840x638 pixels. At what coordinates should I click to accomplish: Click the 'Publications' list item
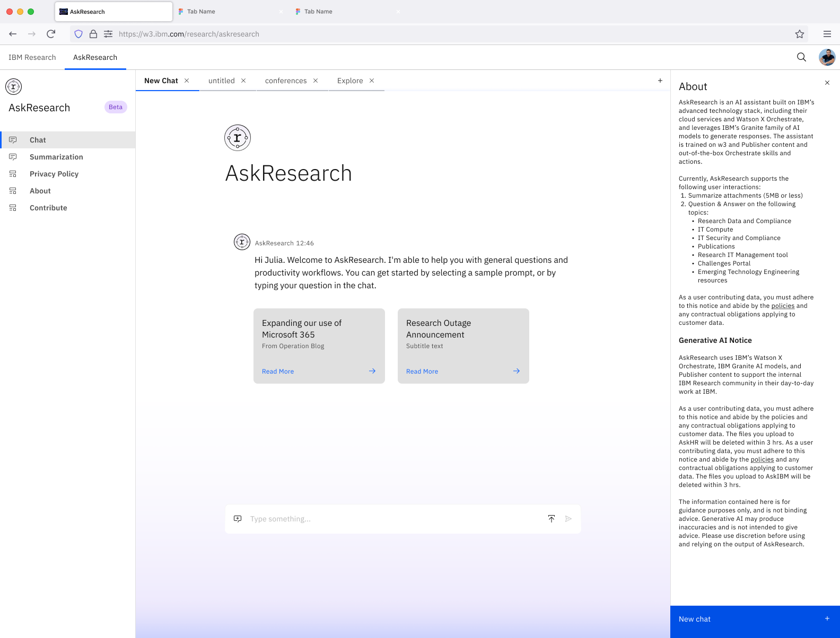click(x=716, y=246)
